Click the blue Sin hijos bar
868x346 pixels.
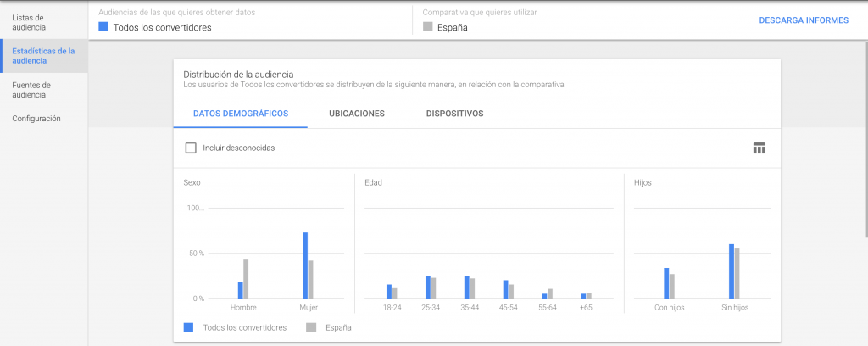pos(732,271)
